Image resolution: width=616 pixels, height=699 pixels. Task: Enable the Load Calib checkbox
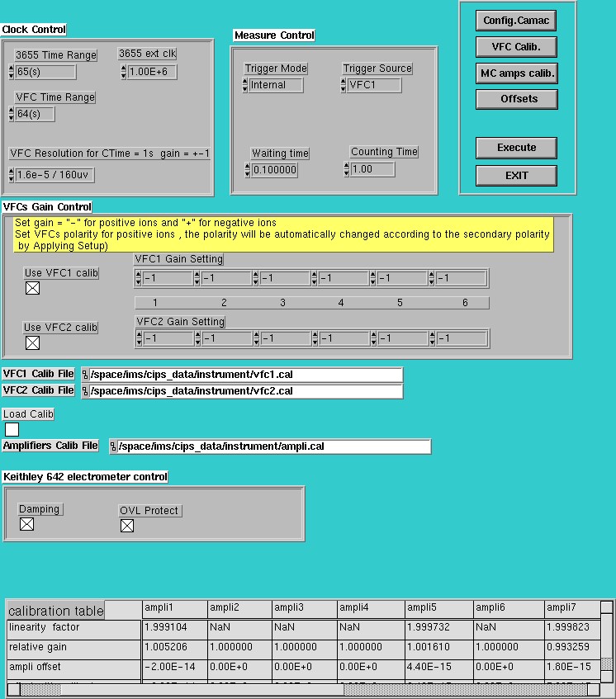click(x=12, y=430)
